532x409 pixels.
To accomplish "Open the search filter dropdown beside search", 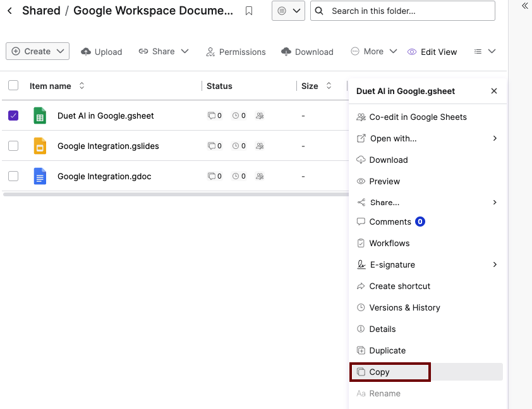I will click(x=288, y=11).
